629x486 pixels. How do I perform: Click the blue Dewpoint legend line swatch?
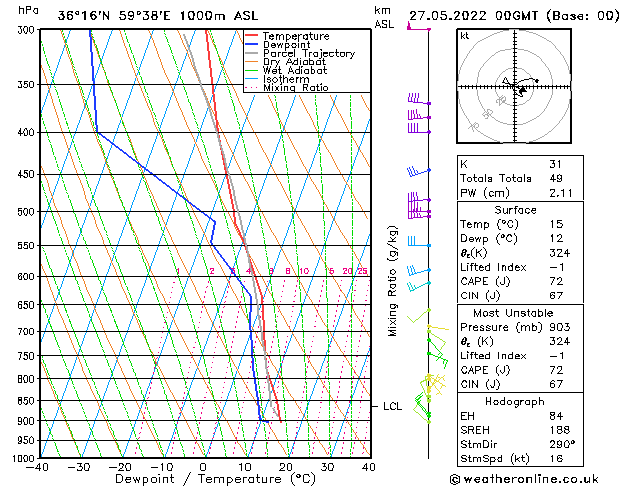click(251, 44)
